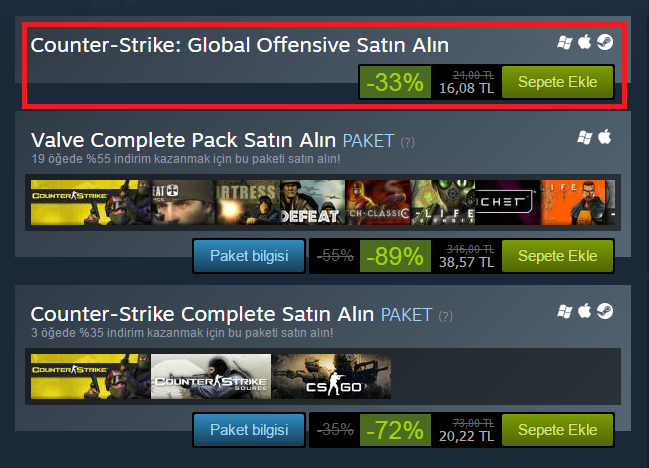Open the CS:GO thumbnail in Counter-Strike Complete
This screenshot has width=649, height=468.
pos(331,377)
